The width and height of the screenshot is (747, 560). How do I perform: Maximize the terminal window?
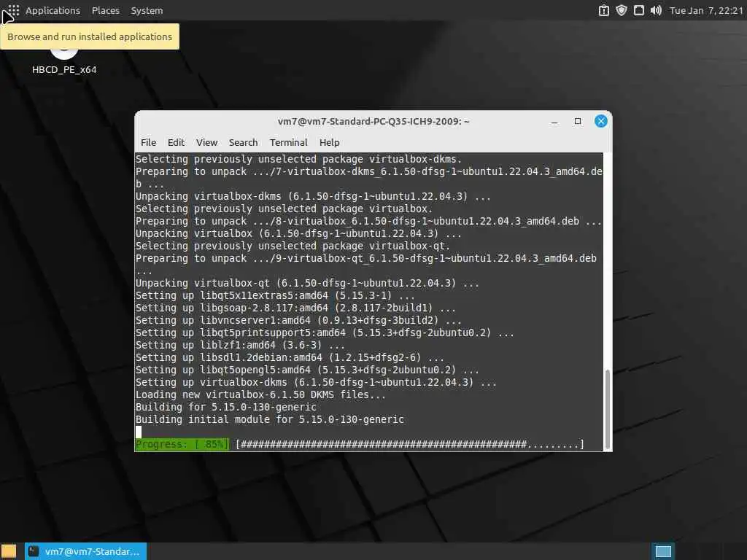[x=578, y=122]
